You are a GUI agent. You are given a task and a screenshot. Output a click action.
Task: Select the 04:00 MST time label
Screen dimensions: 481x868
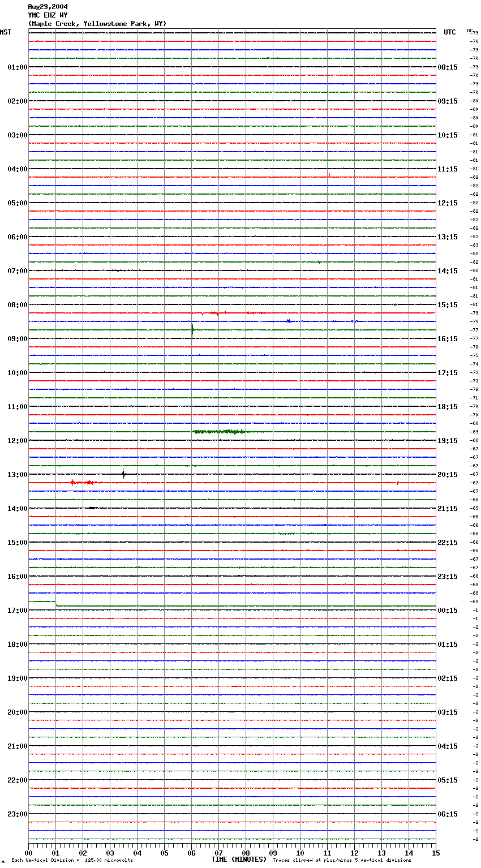pos(18,169)
